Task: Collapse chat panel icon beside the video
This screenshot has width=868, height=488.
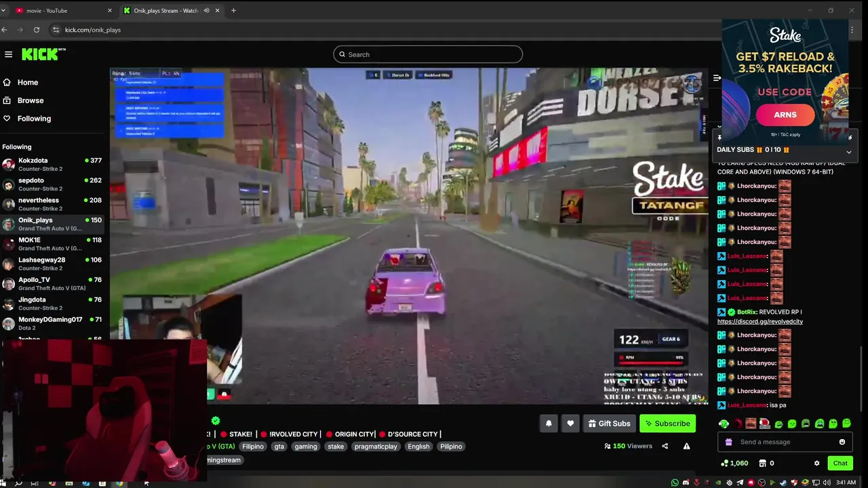Action: pyautogui.click(x=717, y=78)
